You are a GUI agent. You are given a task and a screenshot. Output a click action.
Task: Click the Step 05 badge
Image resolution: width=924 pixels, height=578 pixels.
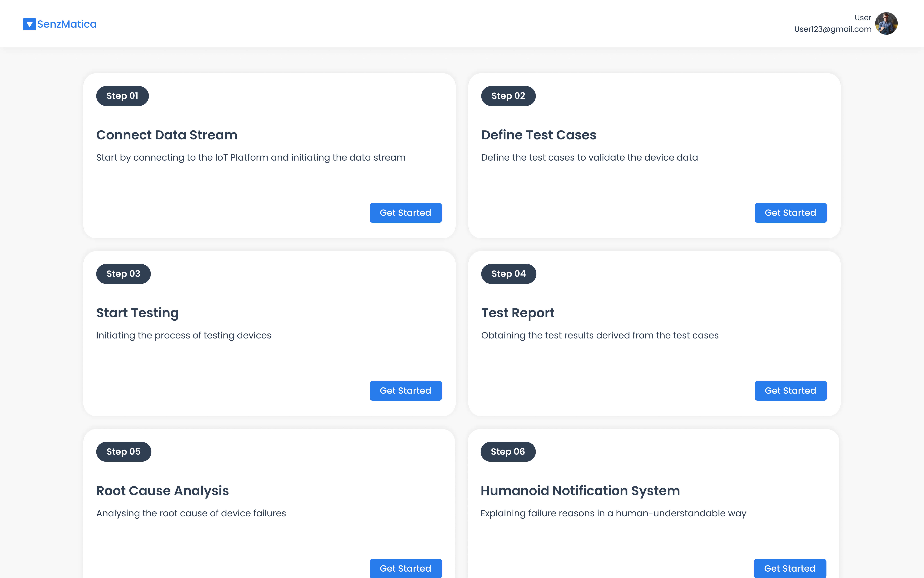[x=124, y=451]
